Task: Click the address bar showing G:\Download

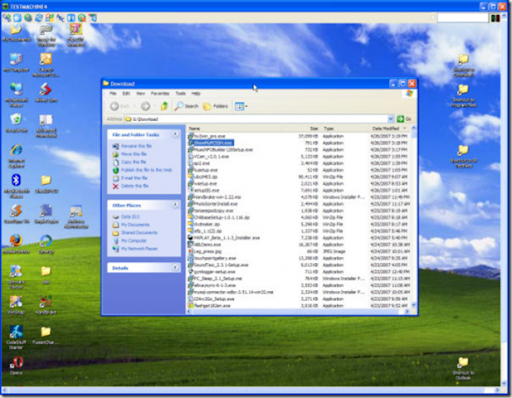Action: (x=256, y=119)
